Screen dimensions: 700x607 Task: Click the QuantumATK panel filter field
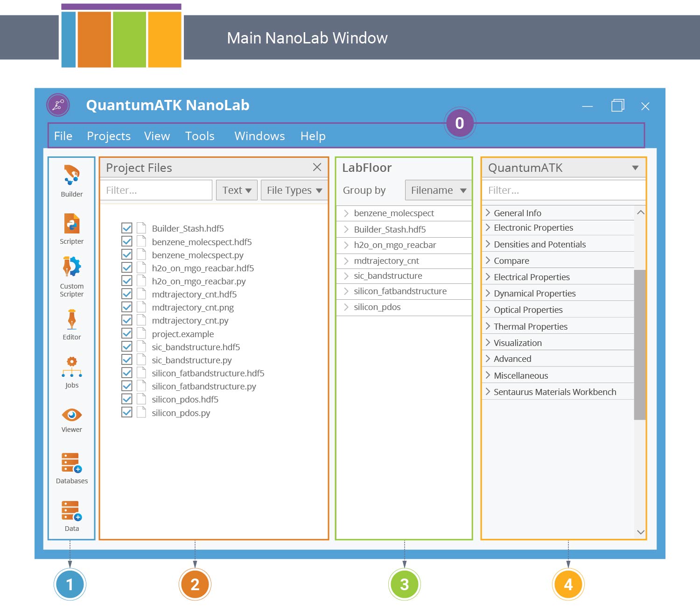[564, 190]
